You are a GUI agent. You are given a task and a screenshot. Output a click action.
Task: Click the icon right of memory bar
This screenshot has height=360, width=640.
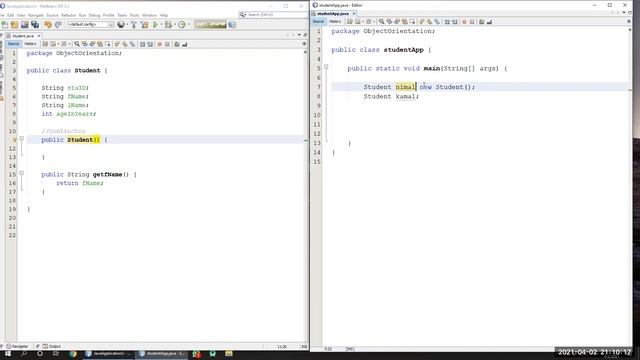(x=232, y=25)
